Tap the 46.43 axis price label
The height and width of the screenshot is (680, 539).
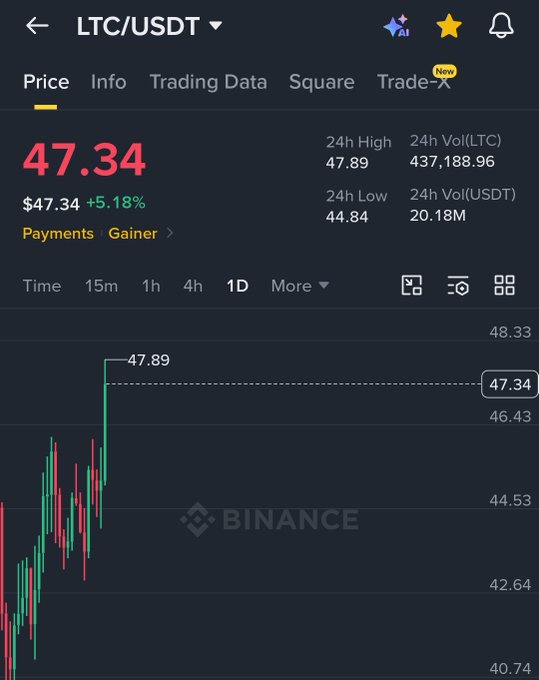click(510, 417)
